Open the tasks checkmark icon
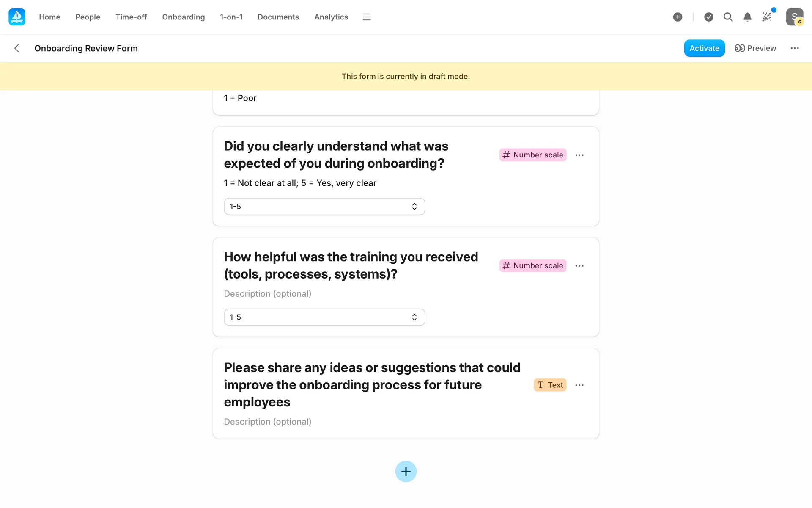Viewport: 812px width, 508px height. [709, 17]
